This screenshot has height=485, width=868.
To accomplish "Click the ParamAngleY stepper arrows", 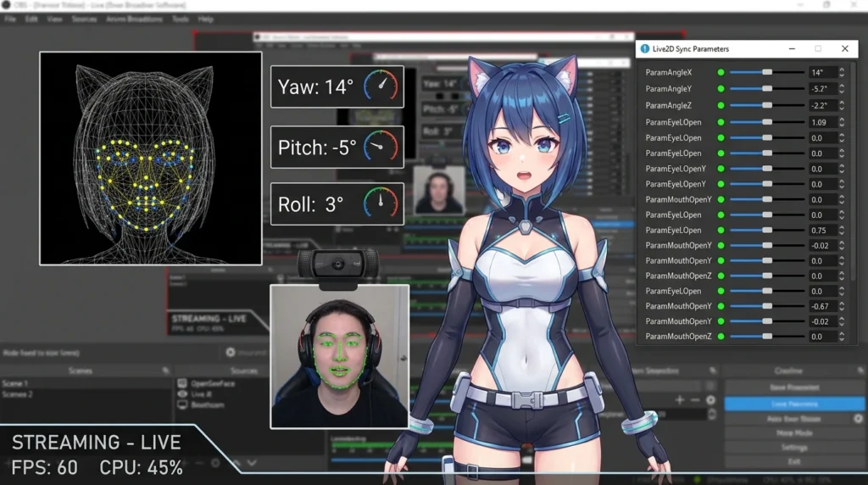I will pyautogui.click(x=842, y=88).
